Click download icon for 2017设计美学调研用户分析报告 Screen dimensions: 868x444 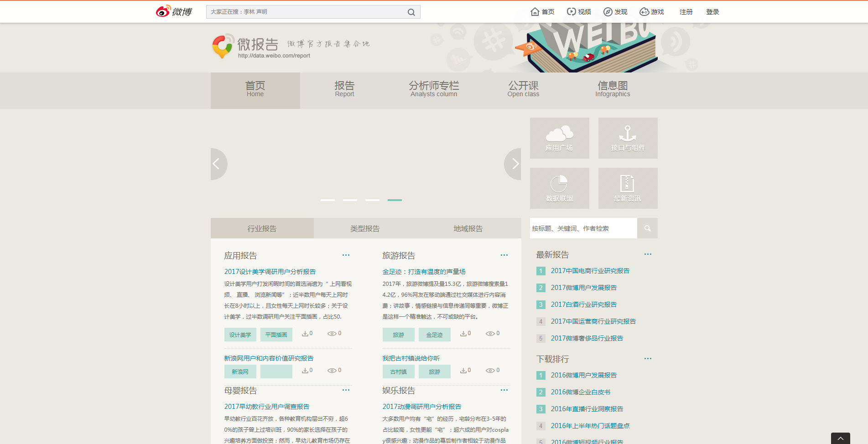pos(305,334)
